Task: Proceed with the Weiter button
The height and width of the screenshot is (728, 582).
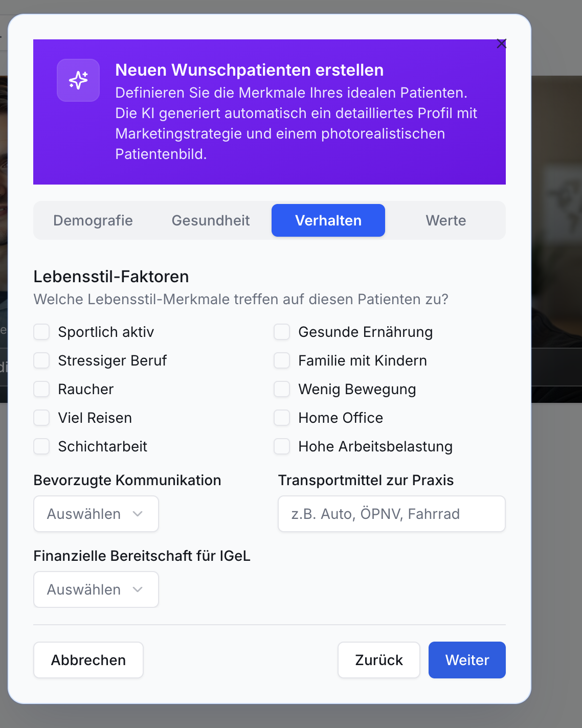Action: click(x=467, y=660)
